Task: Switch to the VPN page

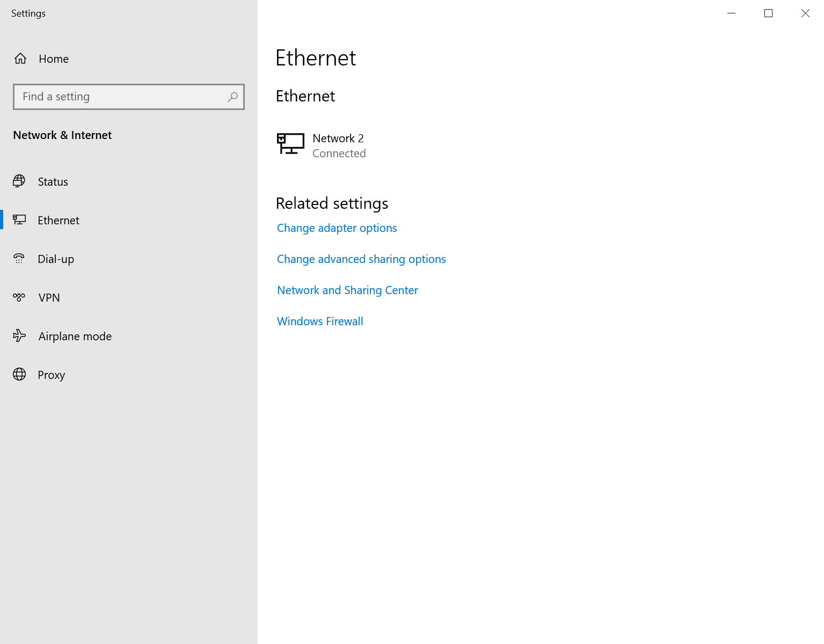Action: pyautogui.click(x=49, y=297)
